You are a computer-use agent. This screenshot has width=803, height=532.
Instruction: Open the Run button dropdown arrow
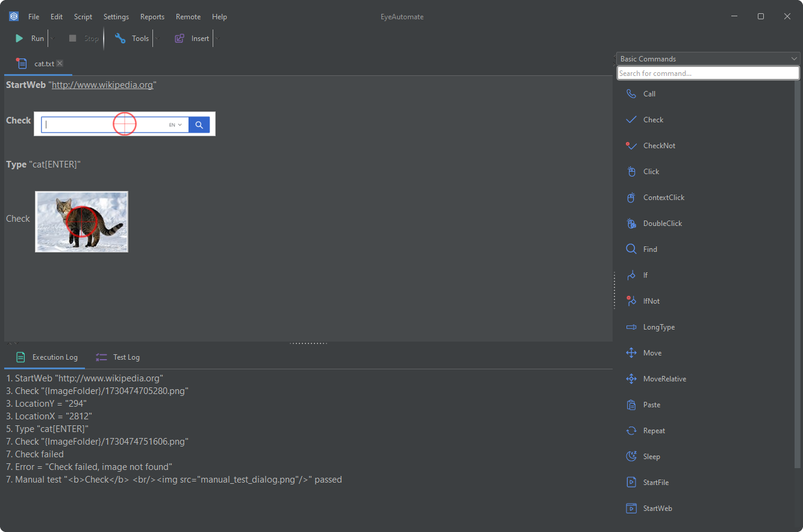click(x=52, y=39)
